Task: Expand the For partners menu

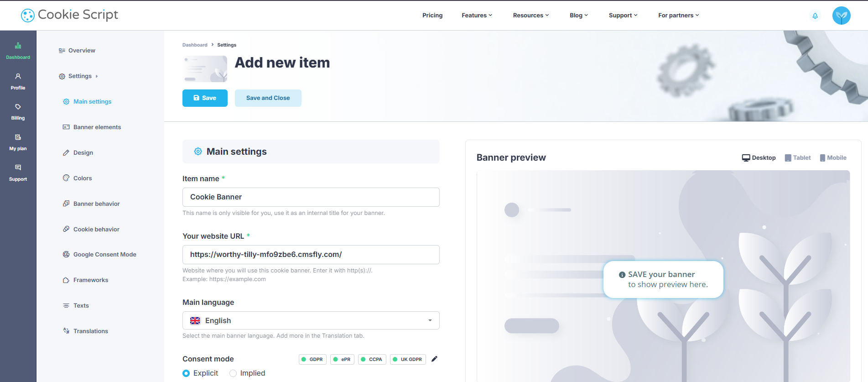Action: coord(679,16)
